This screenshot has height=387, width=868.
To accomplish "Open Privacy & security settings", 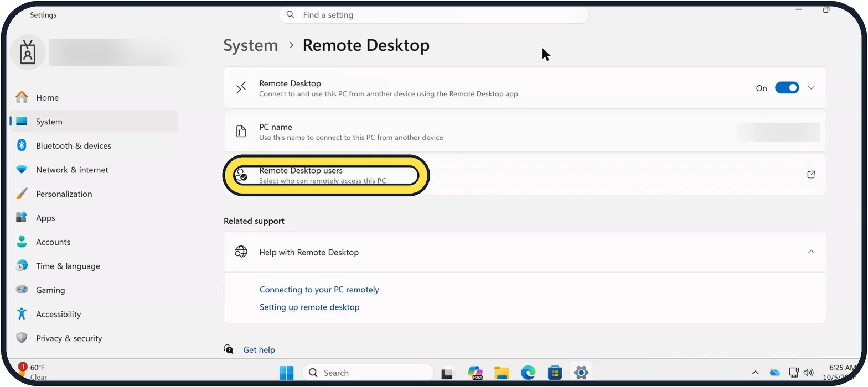I will pos(94,338).
